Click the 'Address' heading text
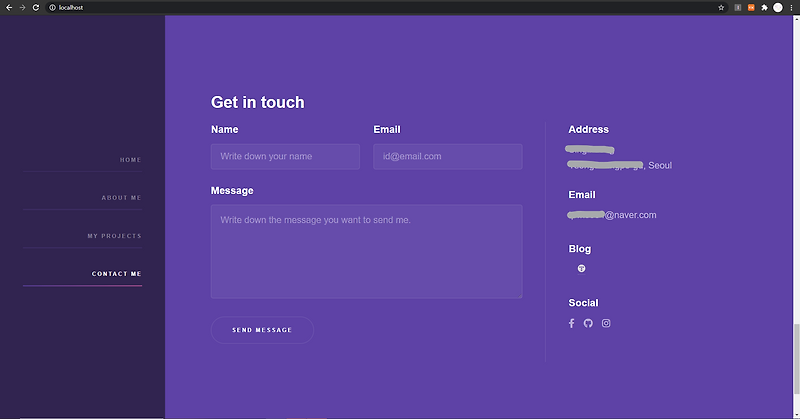This screenshot has width=800, height=419. pyautogui.click(x=588, y=130)
